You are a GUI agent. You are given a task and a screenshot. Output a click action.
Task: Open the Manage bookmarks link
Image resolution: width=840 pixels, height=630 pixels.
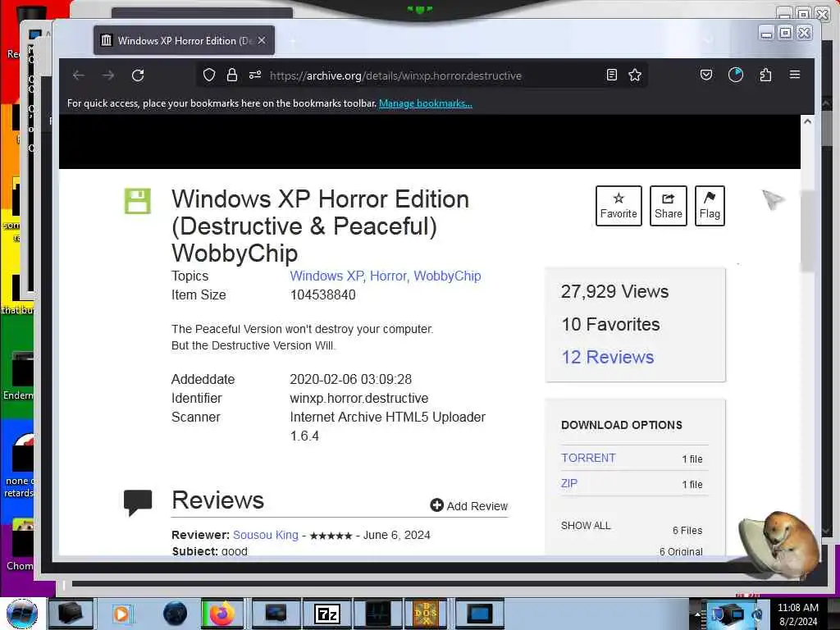point(426,103)
